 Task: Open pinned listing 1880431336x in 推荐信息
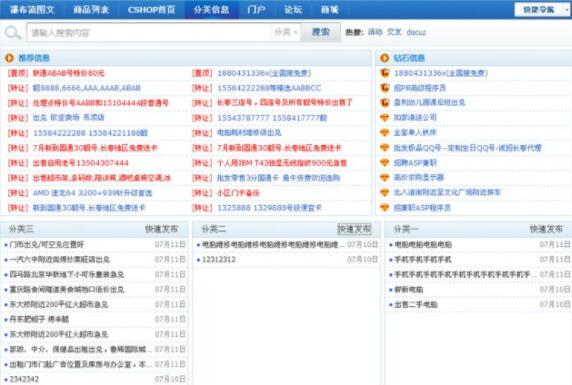pyautogui.click(x=264, y=73)
